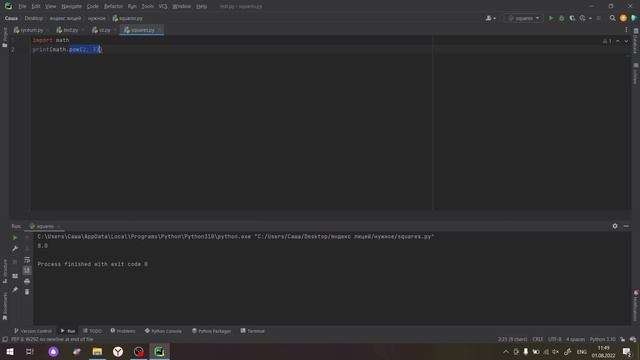Open the Windows Start menu
The image size is (640, 360).
[x=10, y=351]
